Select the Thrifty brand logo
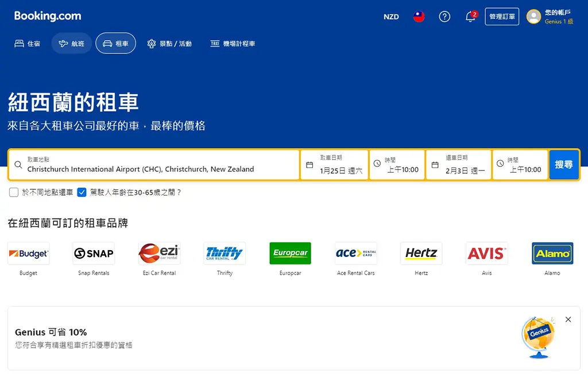 (225, 254)
